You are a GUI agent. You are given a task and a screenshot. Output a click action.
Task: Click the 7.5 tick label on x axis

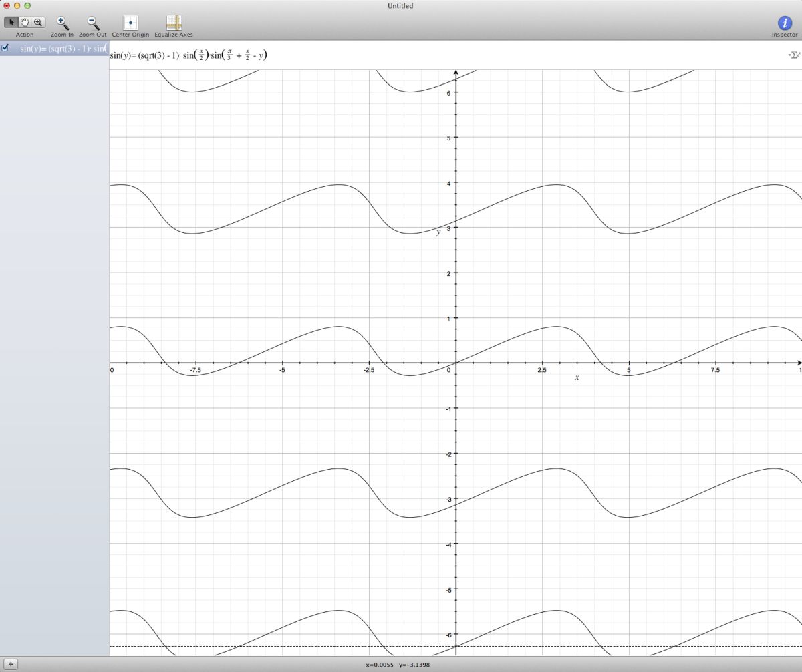click(715, 370)
